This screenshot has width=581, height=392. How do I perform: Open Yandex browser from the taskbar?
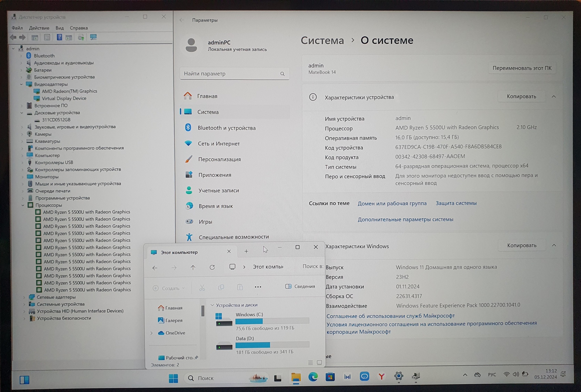(382, 376)
